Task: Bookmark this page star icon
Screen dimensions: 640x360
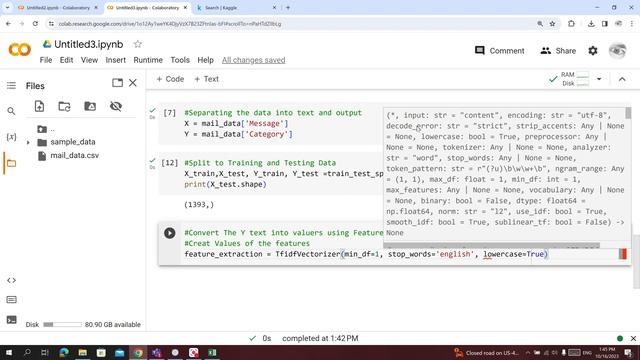Action: coord(552,24)
